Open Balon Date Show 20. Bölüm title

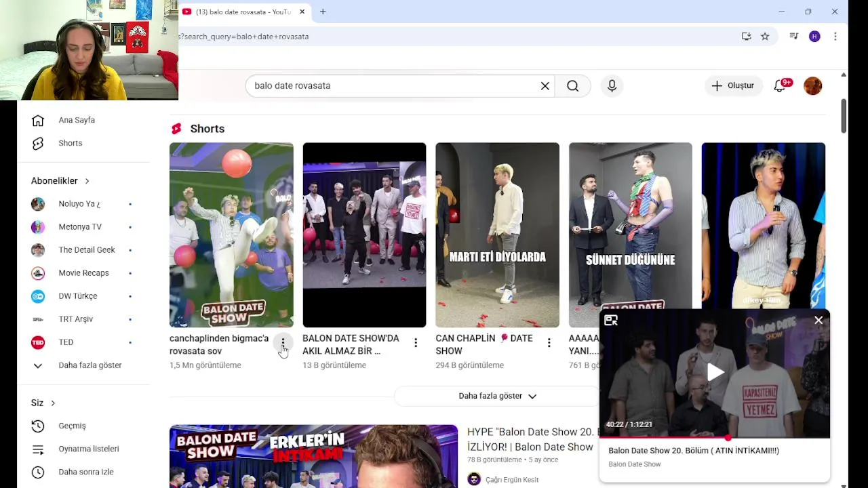coord(694,450)
